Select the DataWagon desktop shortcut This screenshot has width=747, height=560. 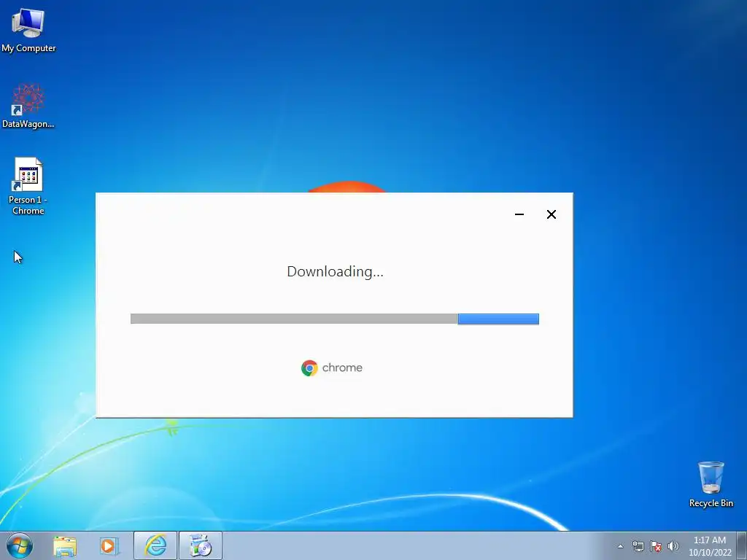tap(28, 106)
